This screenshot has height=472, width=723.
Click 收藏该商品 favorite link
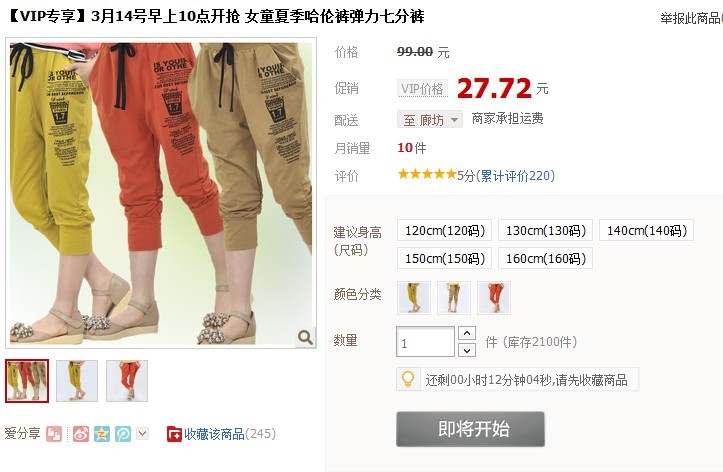point(214,434)
